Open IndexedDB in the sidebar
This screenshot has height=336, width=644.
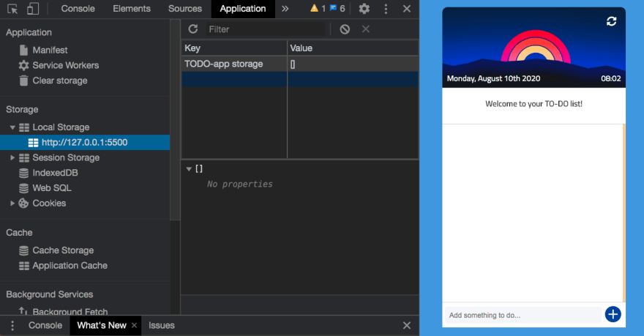click(55, 173)
